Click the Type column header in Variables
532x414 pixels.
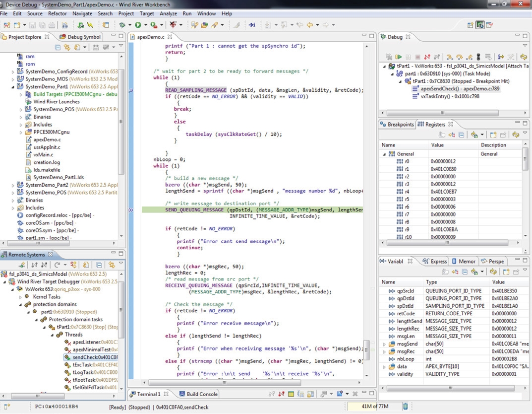click(x=456, y=282)
